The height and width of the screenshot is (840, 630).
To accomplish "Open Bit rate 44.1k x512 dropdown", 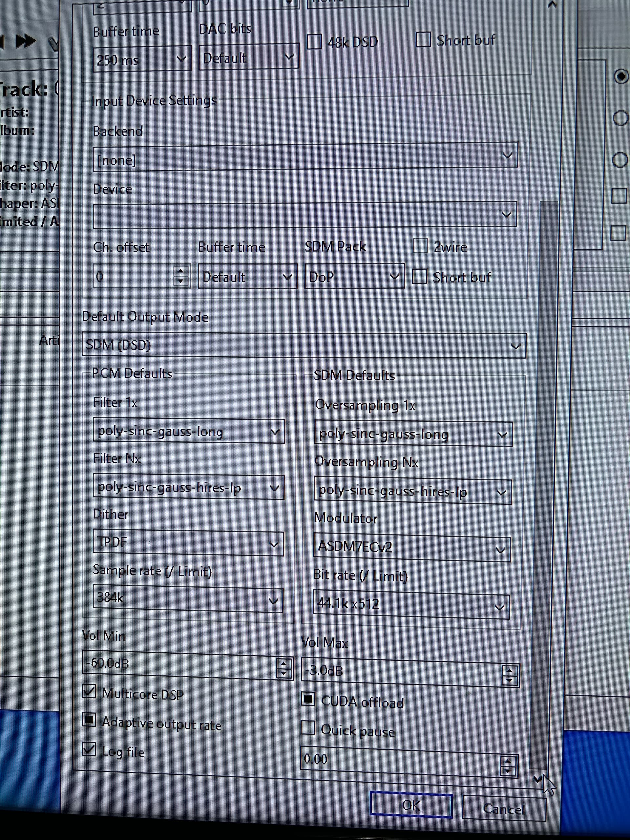I will pyautogui.click(x=410, y=605).
